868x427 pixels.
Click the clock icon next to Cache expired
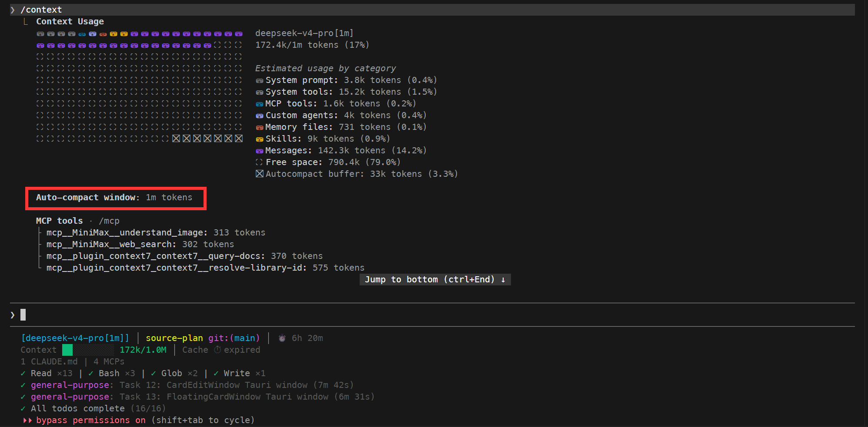point(217,350)
